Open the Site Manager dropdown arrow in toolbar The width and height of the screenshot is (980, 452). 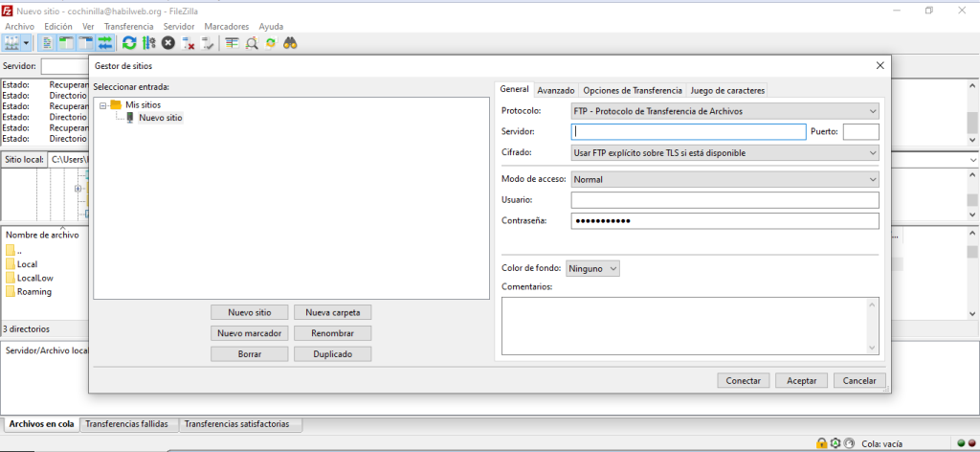pyautogui.click(x=27, y=43)
